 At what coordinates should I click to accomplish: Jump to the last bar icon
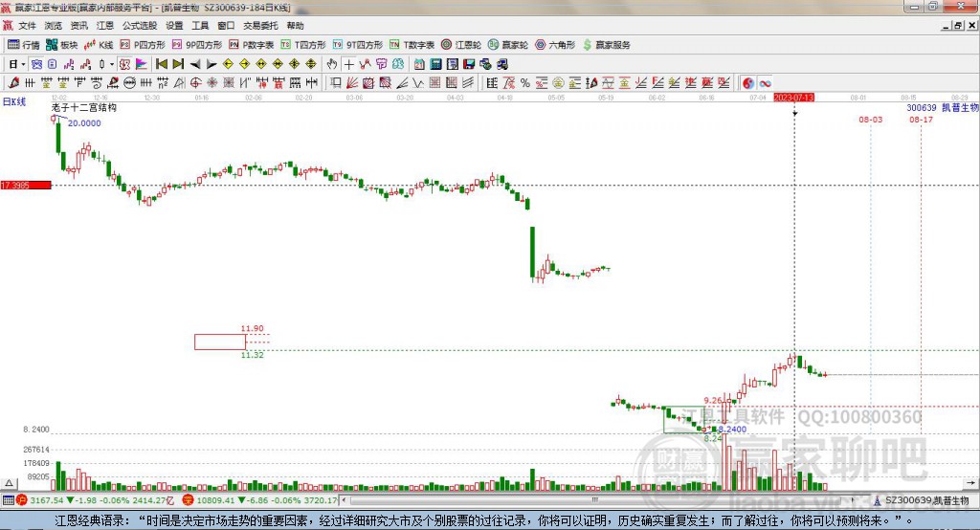(x=178, y=64)
